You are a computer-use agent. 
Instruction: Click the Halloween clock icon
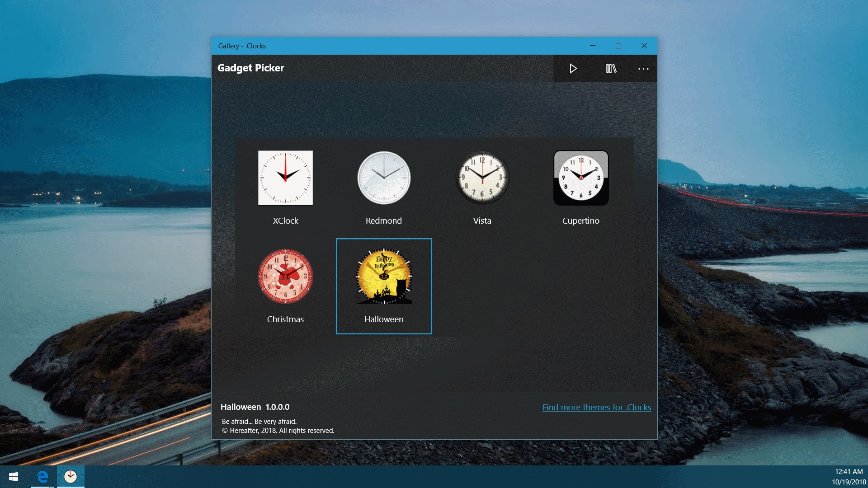(384, 276)
